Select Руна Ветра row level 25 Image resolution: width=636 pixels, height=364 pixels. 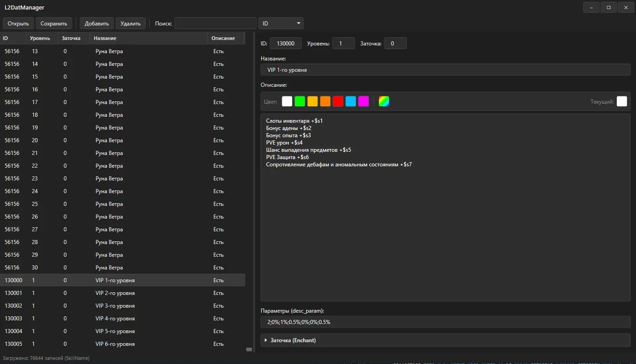click(x=122, y=204)
